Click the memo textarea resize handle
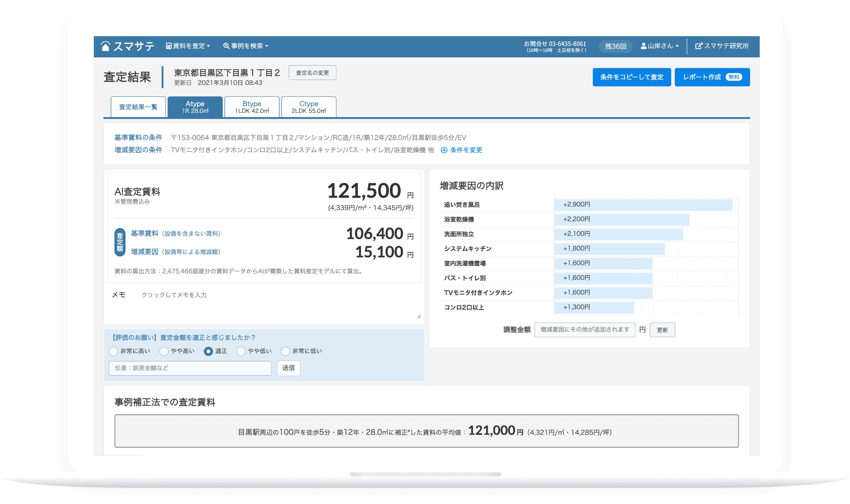Screen dimensions: 850x504 (x=419, y=316)
